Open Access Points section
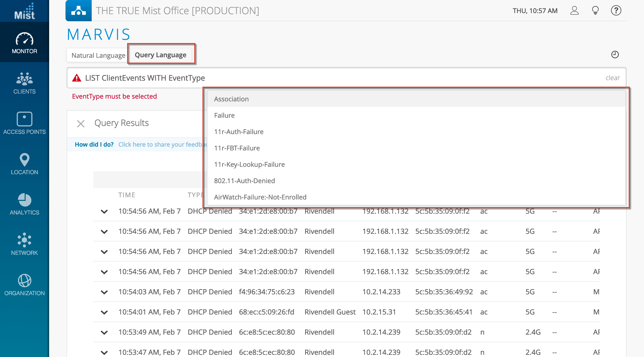The height and width of the screenshot is (357, 644). point(25,123)
